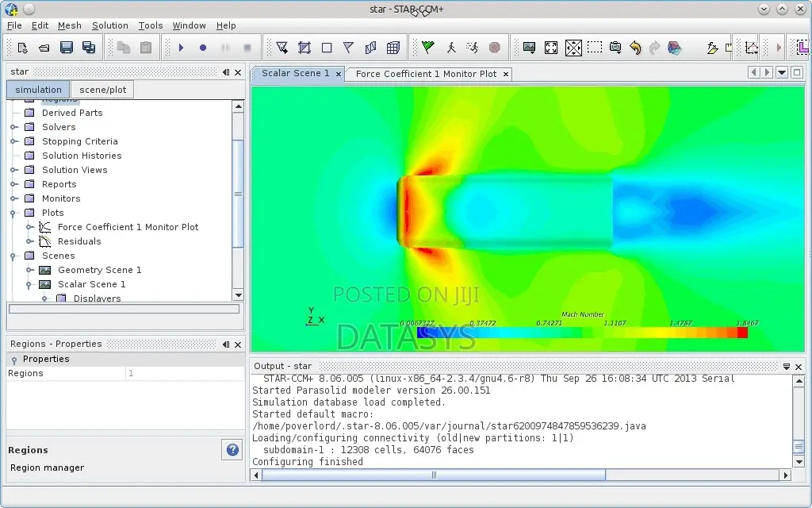
Task: Switch to Force Coefficient 1 Monitor Plot tab
Action: (x=426, y=74)
